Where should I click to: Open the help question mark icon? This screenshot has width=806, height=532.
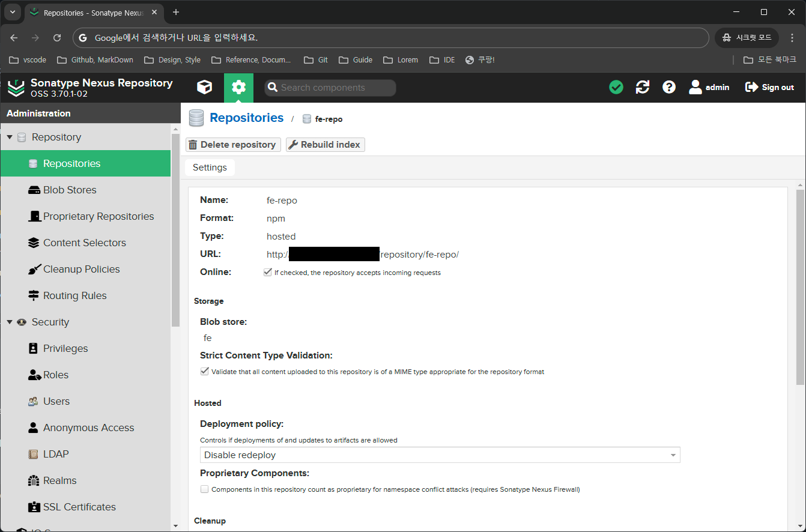(x=669, y=88)
